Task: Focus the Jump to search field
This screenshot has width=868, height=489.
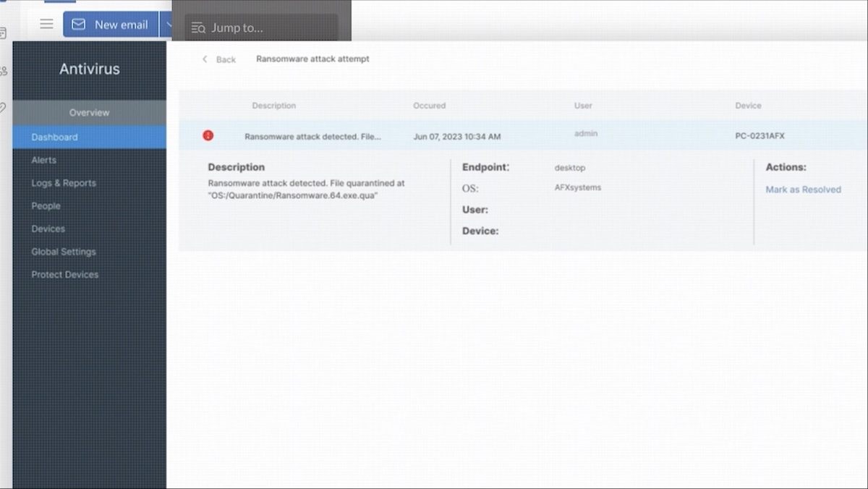Action: point(261,28)
